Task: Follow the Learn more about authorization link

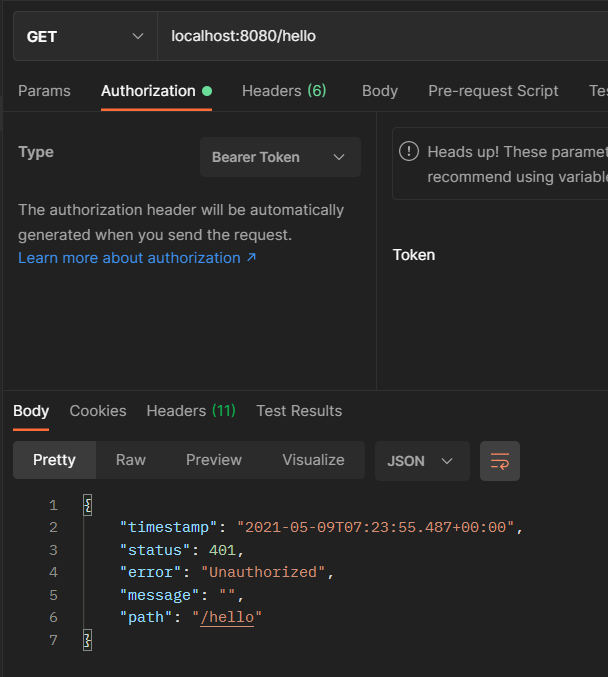Action: pyautogui.click(x=137, y=258)
